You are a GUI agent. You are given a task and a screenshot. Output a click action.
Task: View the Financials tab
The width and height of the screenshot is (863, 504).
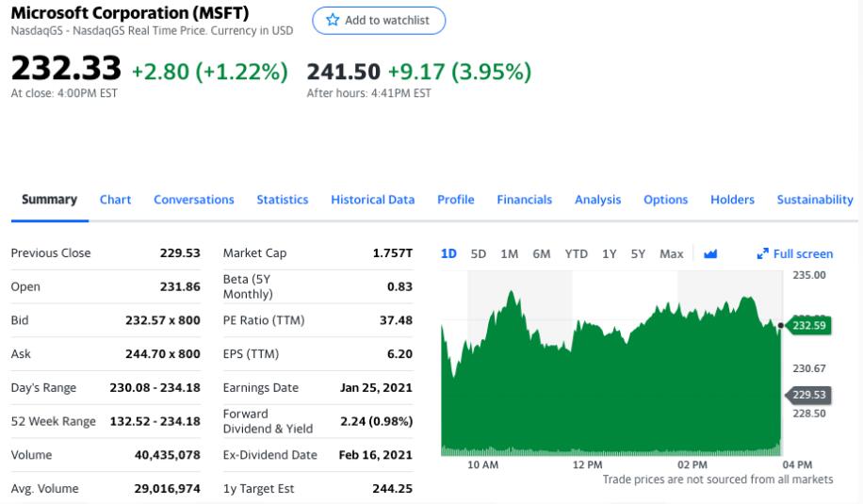[524, 199]
